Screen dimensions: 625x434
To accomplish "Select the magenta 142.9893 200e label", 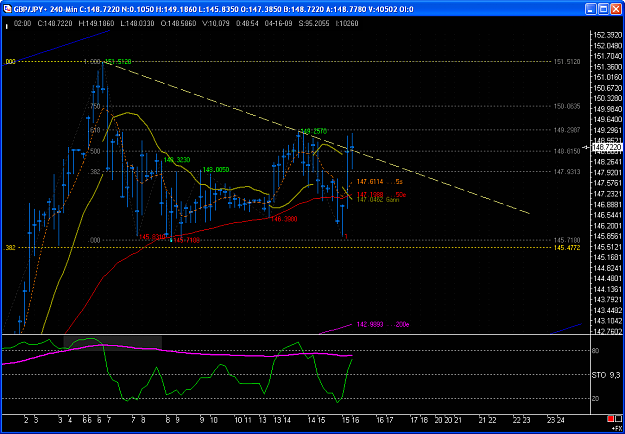I will click(x=383, y=325).
